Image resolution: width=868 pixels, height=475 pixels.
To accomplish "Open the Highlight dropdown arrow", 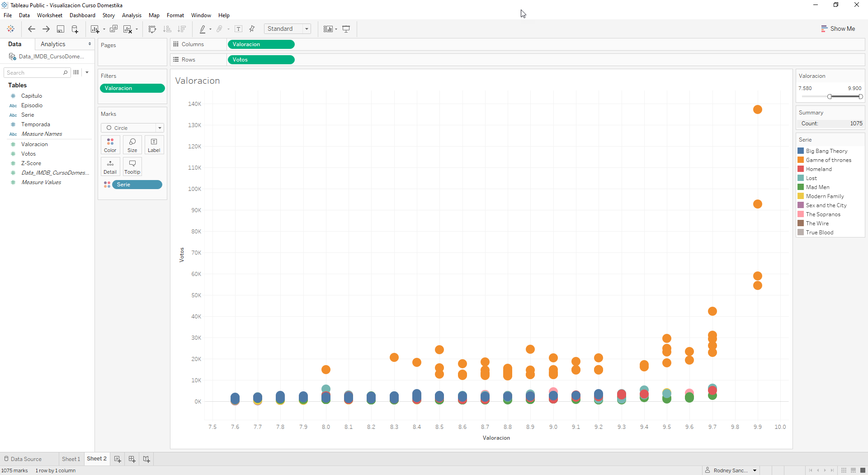I will (210, 29).
